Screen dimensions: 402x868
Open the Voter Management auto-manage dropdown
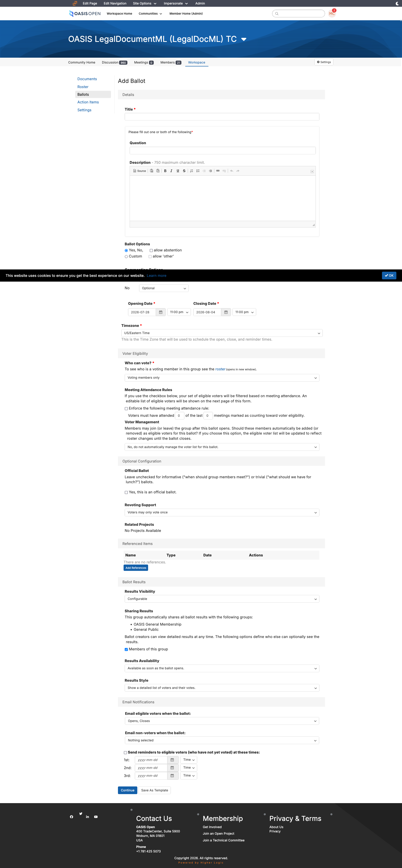[222, 447]
